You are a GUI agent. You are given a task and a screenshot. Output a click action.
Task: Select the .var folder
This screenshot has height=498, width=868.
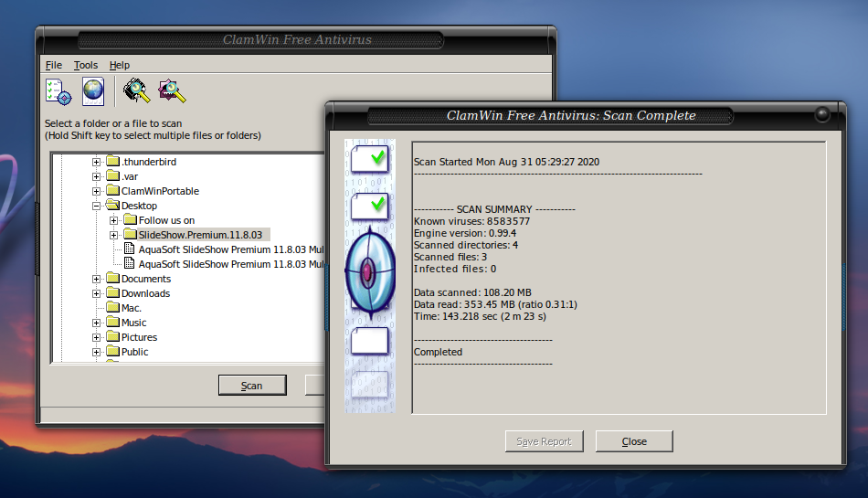click(130, 176)
